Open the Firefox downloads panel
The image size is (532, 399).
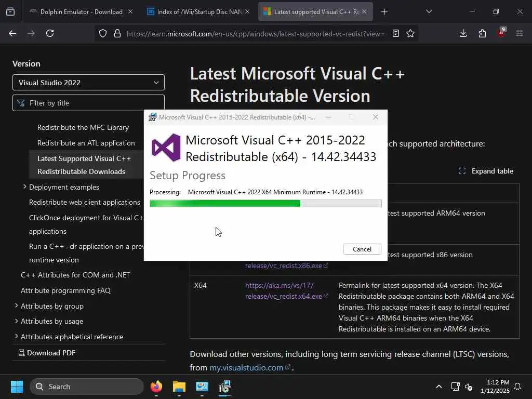463,33
